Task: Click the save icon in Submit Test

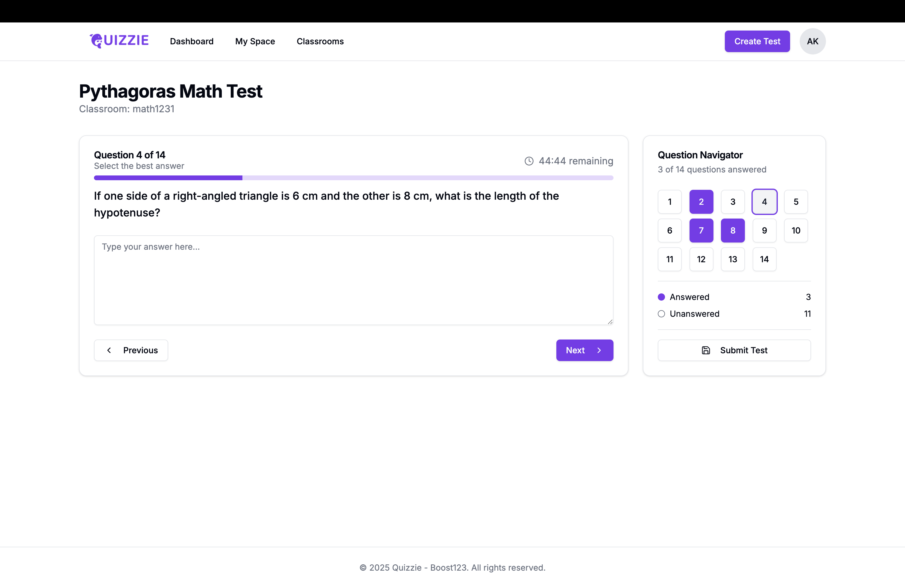Action: click(x=706, y=350)
